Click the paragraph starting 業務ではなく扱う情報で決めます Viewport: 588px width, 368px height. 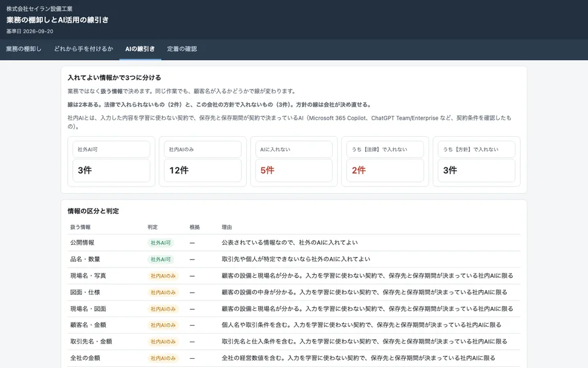point(182,91)
